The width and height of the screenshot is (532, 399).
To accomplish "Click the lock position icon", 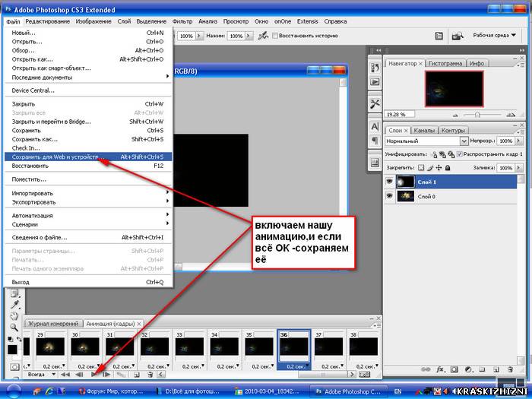I will [439, 168].
